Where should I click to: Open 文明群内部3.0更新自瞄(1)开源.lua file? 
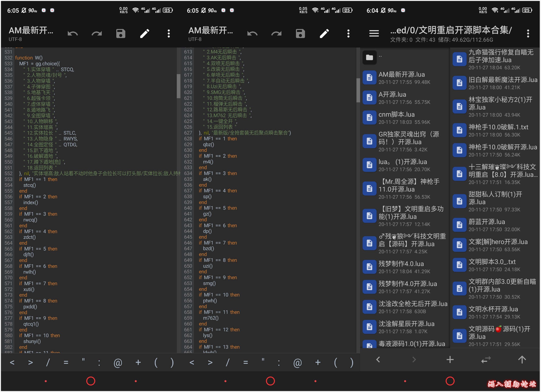495,289
